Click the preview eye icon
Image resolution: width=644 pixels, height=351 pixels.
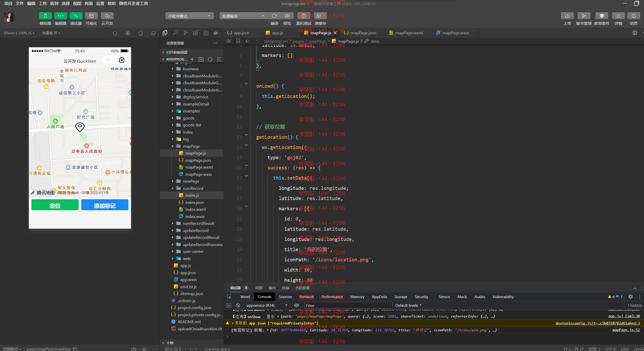tap(287, 16)
